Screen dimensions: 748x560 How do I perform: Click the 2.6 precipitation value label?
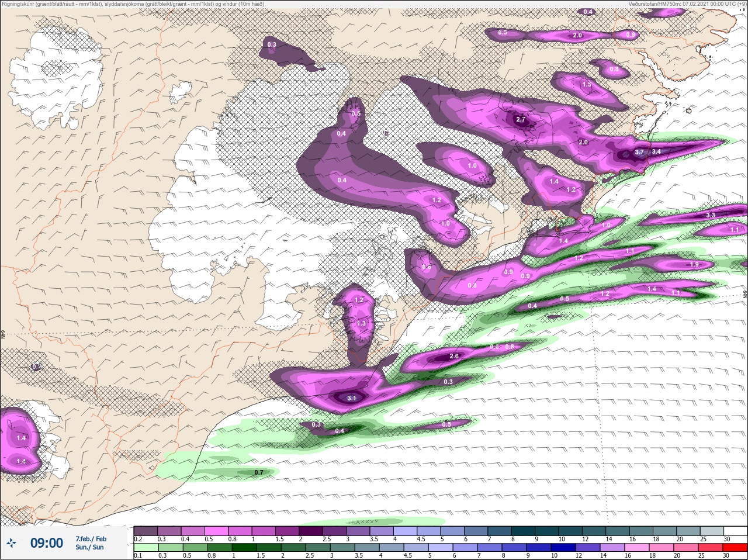454,356
